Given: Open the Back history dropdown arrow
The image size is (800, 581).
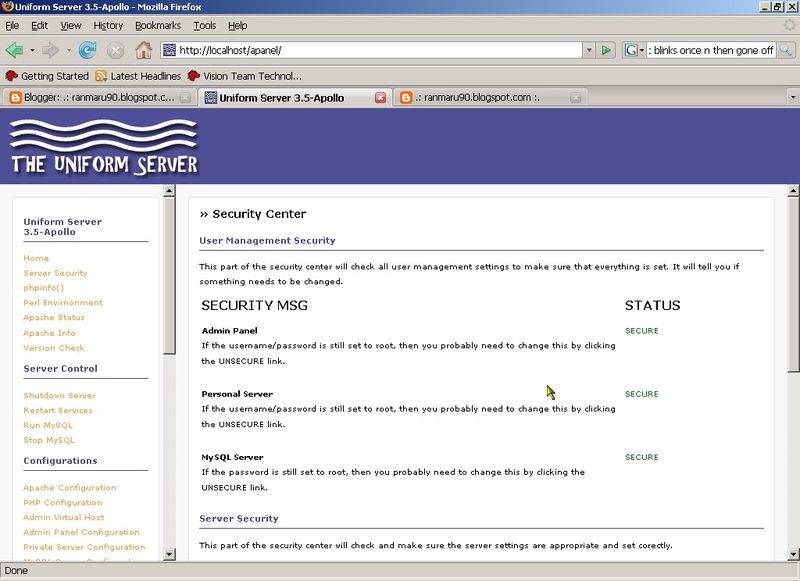Looking at the screenshot, I should (32, 50).
